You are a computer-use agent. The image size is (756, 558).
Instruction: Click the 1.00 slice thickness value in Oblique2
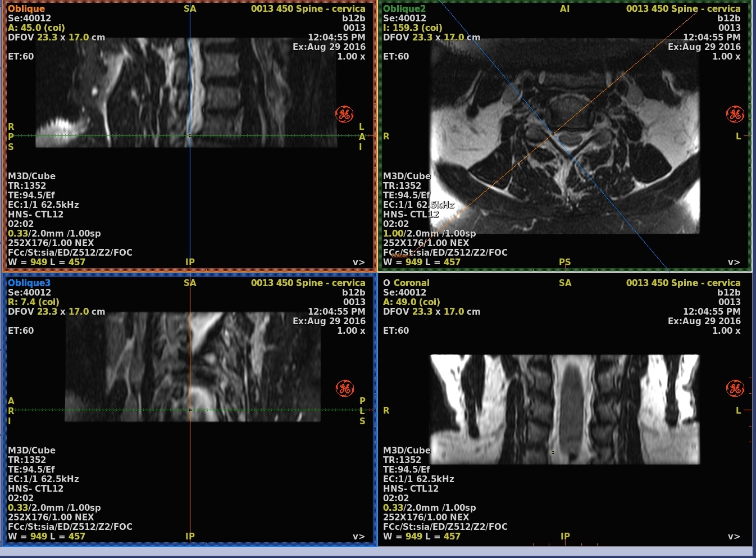[x=393, y=233]
